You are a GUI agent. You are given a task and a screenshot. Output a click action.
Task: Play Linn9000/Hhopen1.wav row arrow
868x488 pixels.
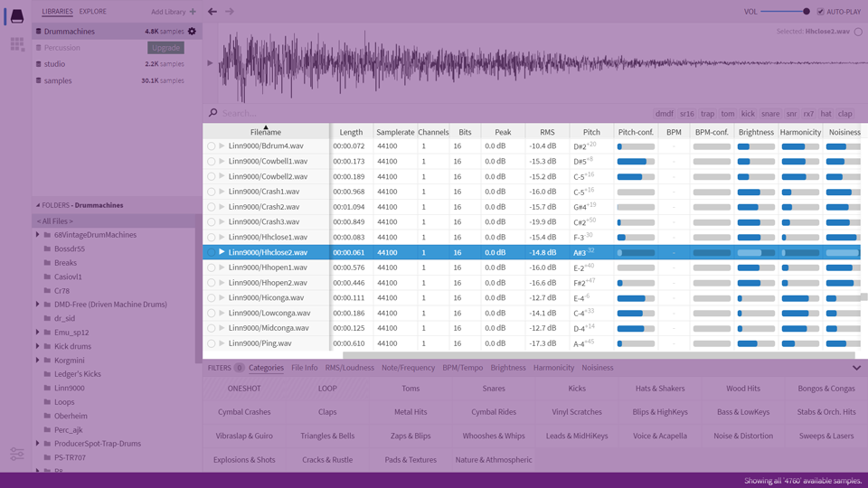pos(222,267)
